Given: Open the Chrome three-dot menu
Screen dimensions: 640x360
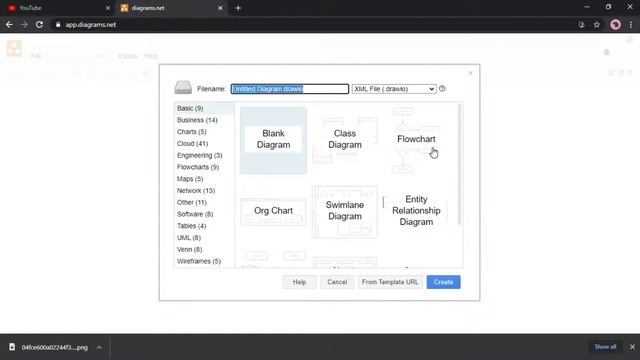Looking at the screenshot, I should (x=631, y=24).
